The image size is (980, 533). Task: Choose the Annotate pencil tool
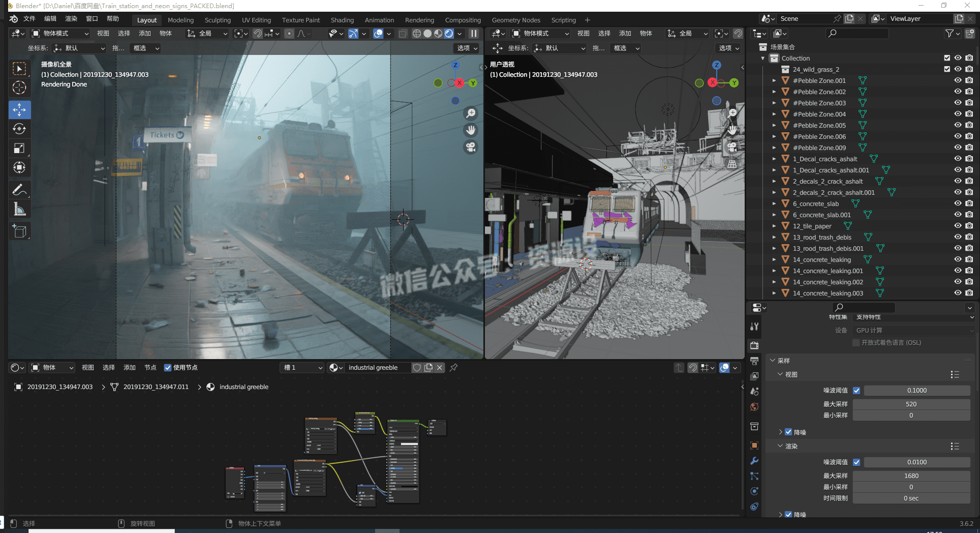click(19, 190)
